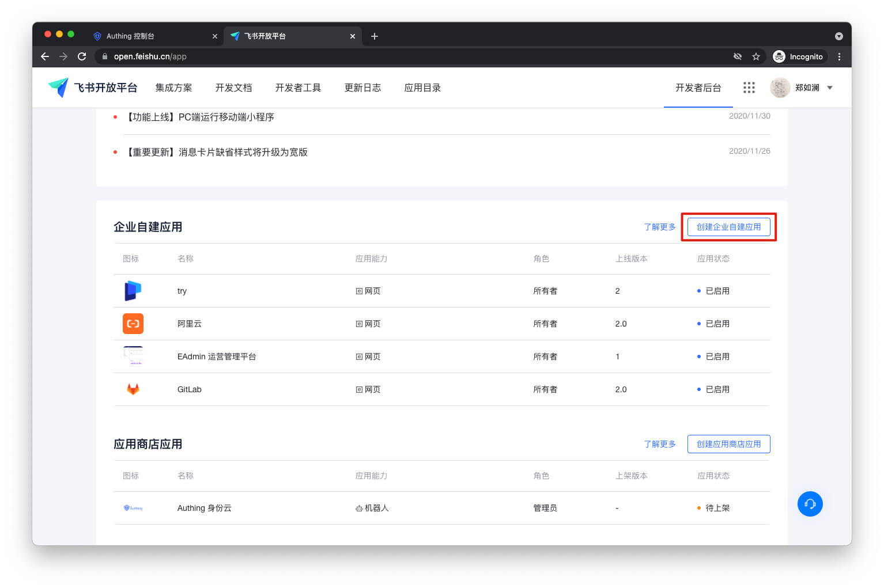The image size is (884, 588).
Task: Bookmark this page with the star icon
Action: click(755, 56)
